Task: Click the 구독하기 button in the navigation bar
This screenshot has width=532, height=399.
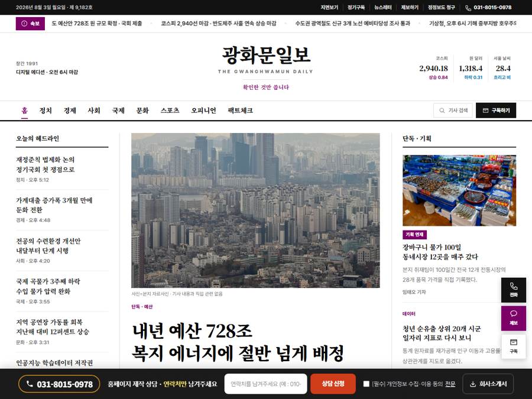Action: [496, 111]
